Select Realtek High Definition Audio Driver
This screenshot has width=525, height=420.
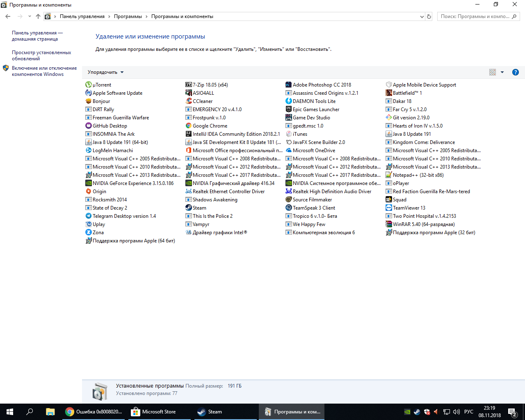pos(329,192)
